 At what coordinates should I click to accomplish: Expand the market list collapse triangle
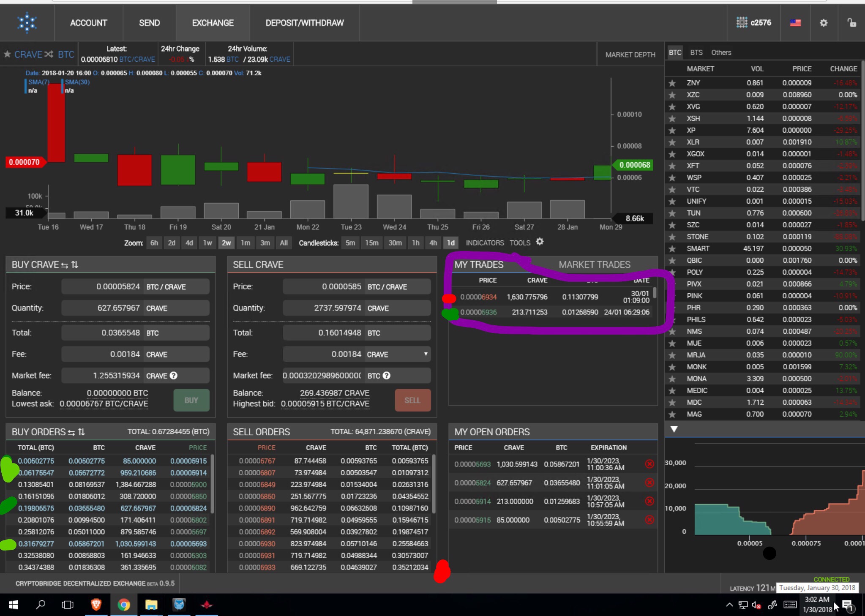coord(674,429)
